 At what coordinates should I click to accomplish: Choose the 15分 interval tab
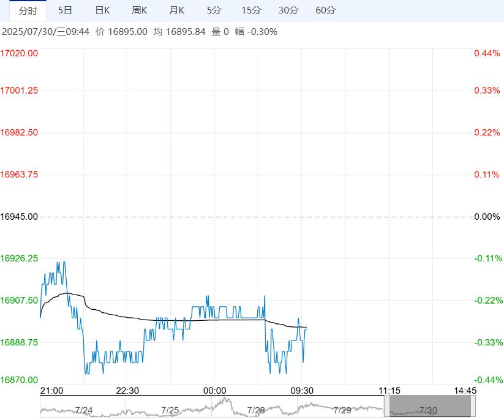pos(251,10)
